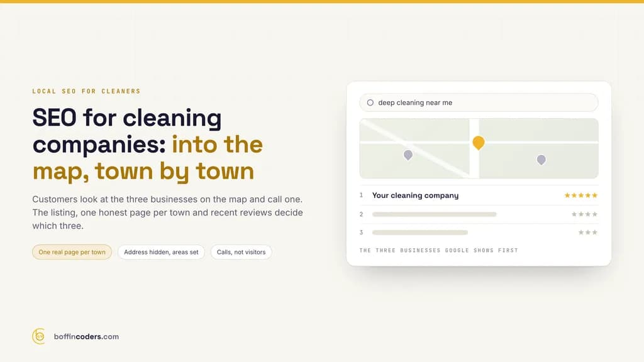Click rank number 3 in the results
The height and width of the screenshot is (362, 644).
pos(362,233)
